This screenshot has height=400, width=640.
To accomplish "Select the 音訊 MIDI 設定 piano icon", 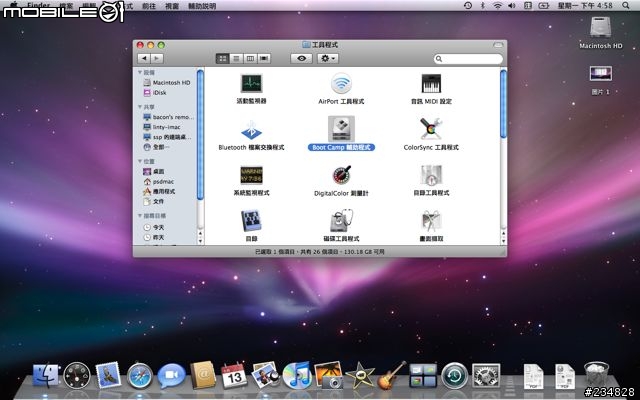I will click(x=431, y=84).
